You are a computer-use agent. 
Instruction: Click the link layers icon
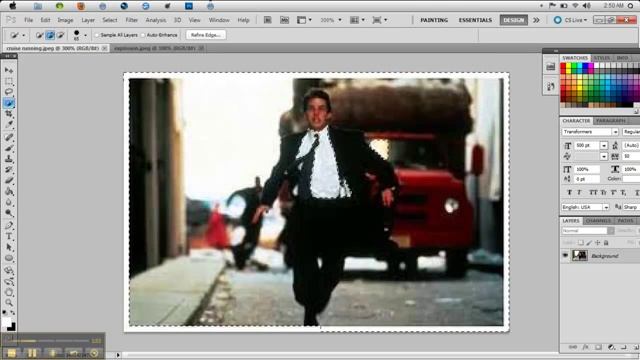point(572,347)
